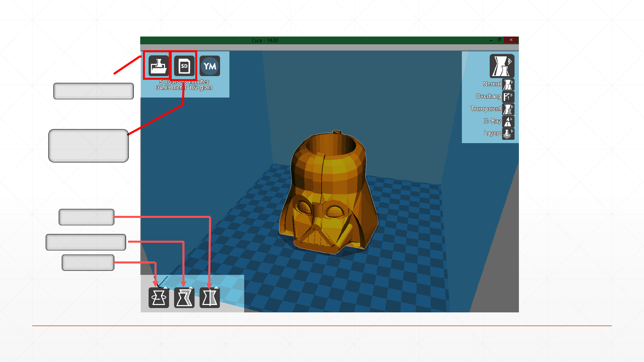
Task: Minimize the Cura window
Action: pos(491,40)
